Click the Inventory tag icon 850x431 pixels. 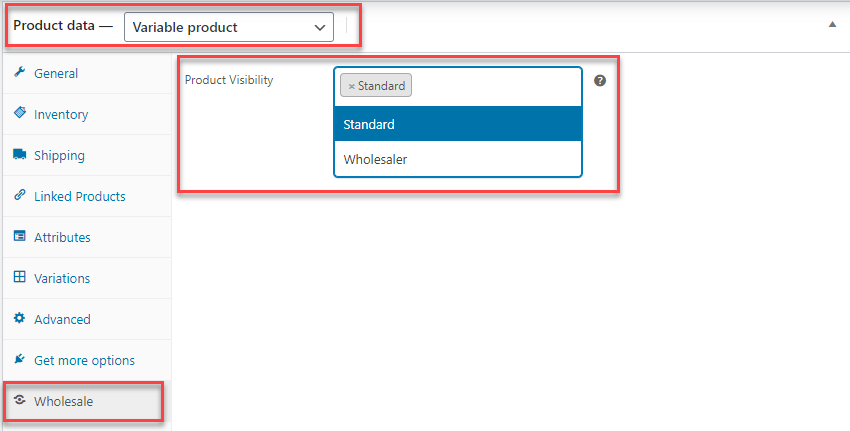tap(20, 114)
